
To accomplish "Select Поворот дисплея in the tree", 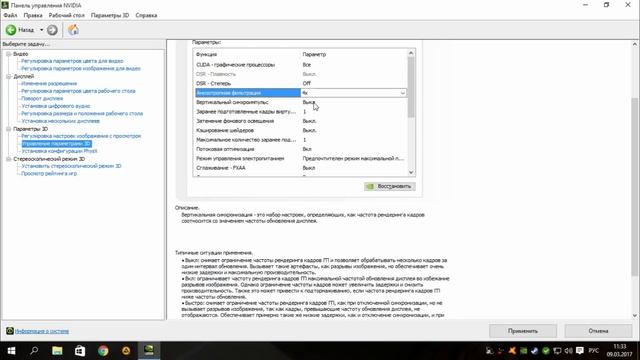I will [x=42, y=98].
